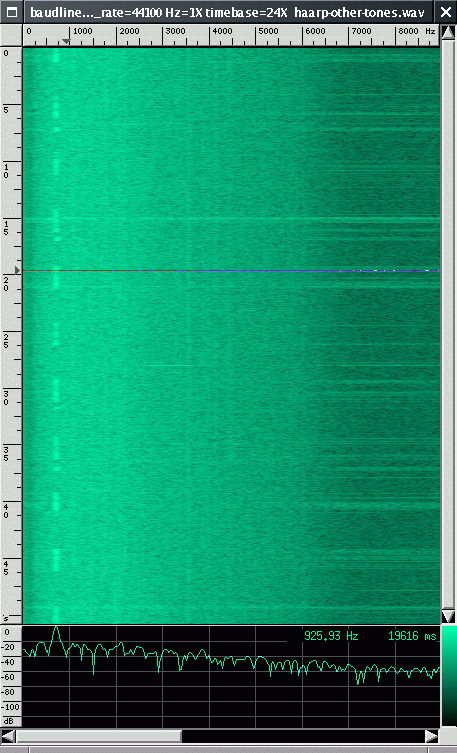Click the -100 dB axis label
This screenshot has width=457, height=753.
(10, 707)
